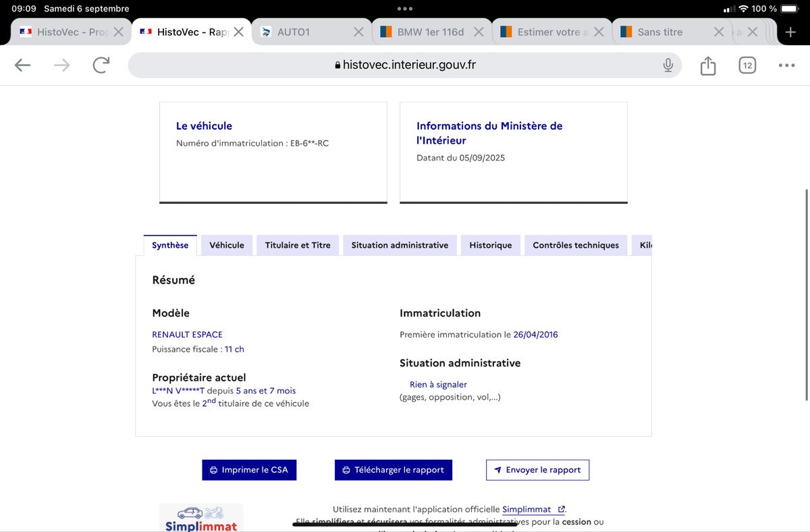Click the 5 ans et 7 mois duration
Screen dimensions: 810x532
click(265, 390)
